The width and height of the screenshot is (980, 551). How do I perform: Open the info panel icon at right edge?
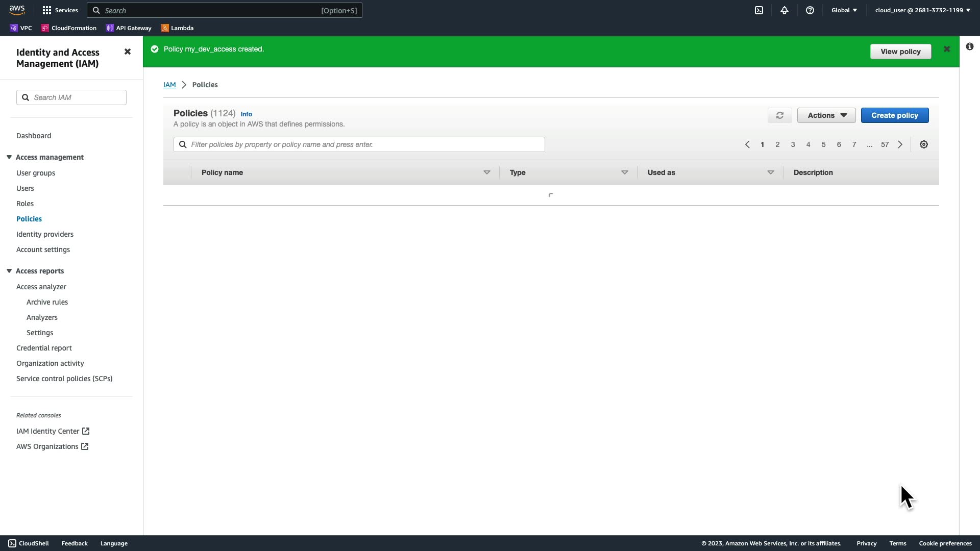pos(970,46)
